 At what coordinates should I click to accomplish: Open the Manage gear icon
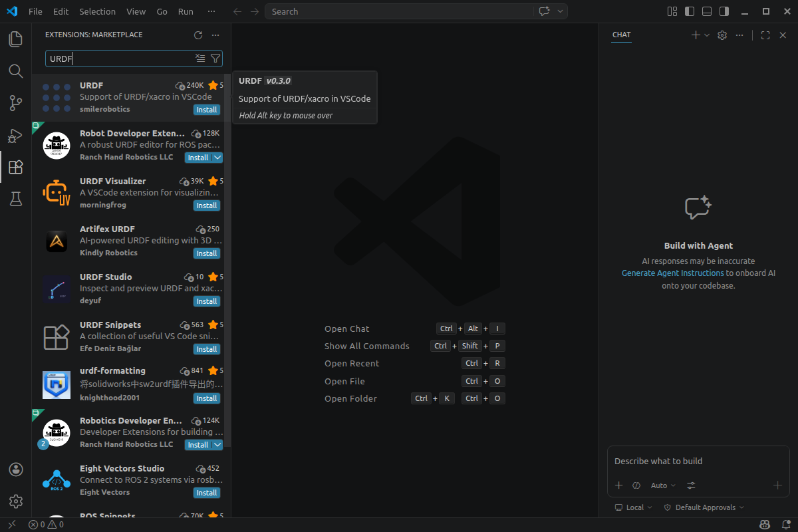coord(16,501)
